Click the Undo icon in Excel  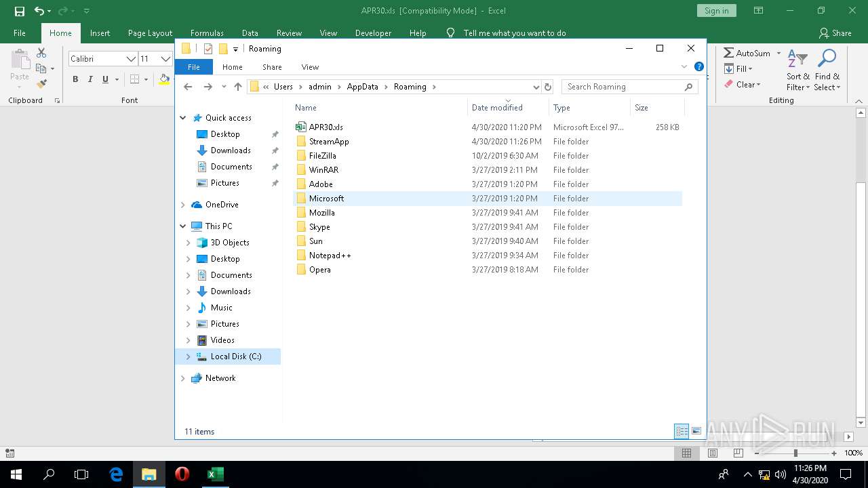[x=39, y=11]
